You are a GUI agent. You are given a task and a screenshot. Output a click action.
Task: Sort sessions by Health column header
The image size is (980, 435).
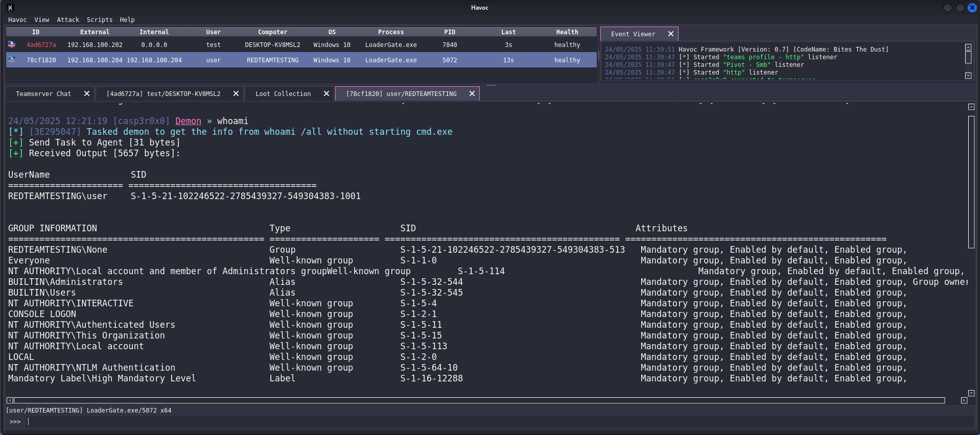coord(567,32)
